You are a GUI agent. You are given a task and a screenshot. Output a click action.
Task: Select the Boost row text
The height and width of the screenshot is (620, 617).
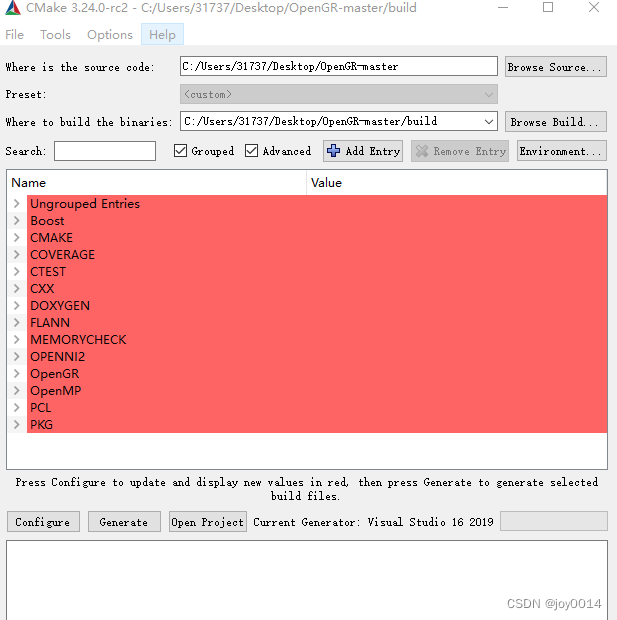click(x=47, y=221)
